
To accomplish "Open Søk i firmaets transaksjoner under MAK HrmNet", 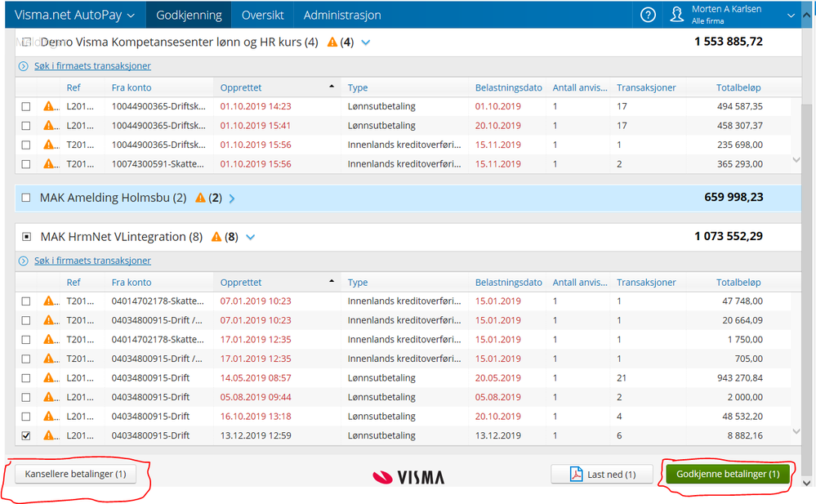I will (x=92, y=261).
